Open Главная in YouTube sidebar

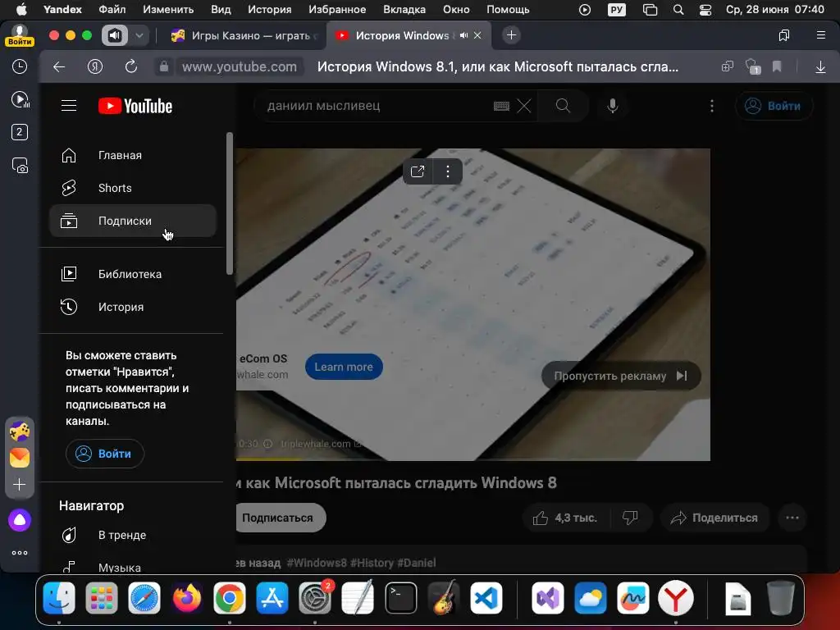click(133, 155)
